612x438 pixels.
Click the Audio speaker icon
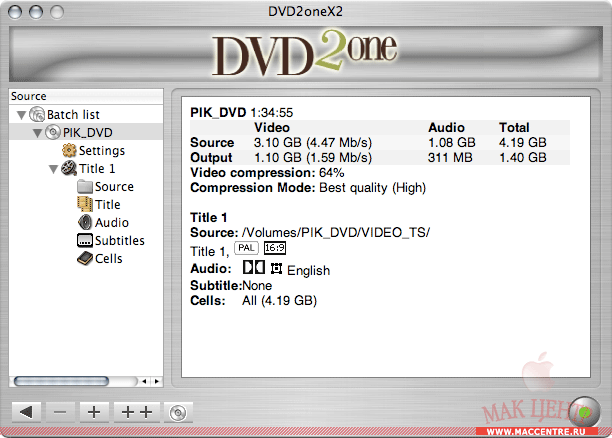[85, 222]
